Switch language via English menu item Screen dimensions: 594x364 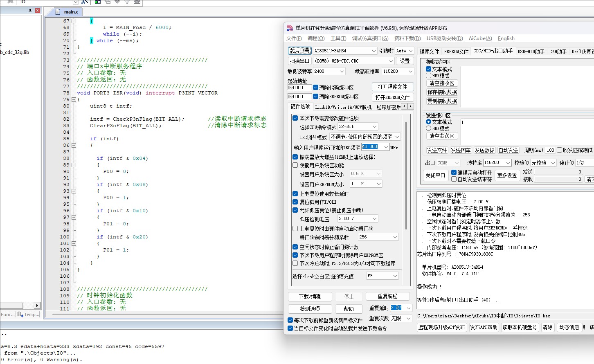click(506, 38)
